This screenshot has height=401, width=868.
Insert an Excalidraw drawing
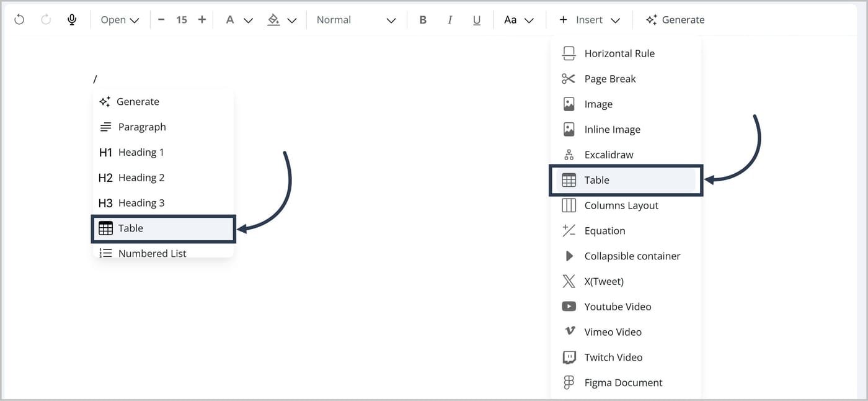point(626,155)
